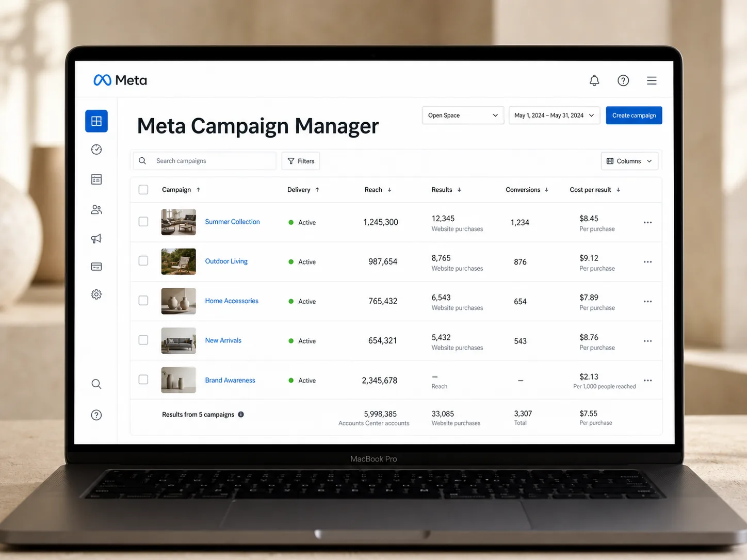
Task: Open Brand Awareness campaign link
Action: pos(230,380)
